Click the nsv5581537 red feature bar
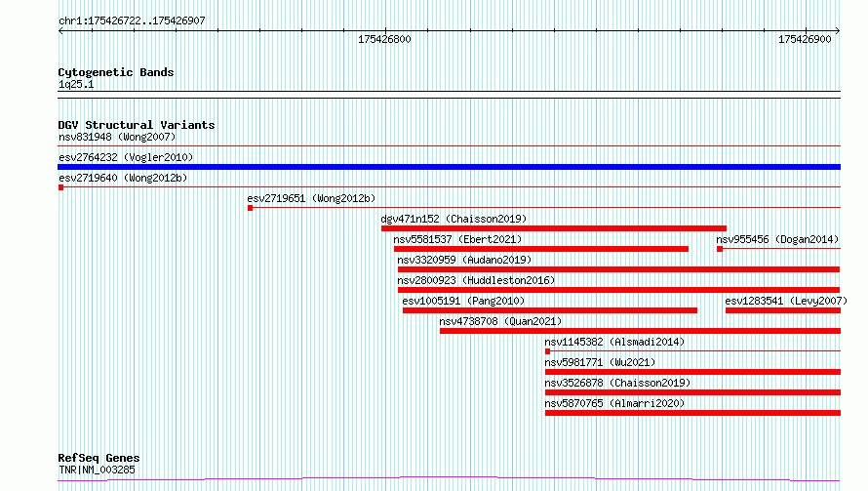 [541, 249]
